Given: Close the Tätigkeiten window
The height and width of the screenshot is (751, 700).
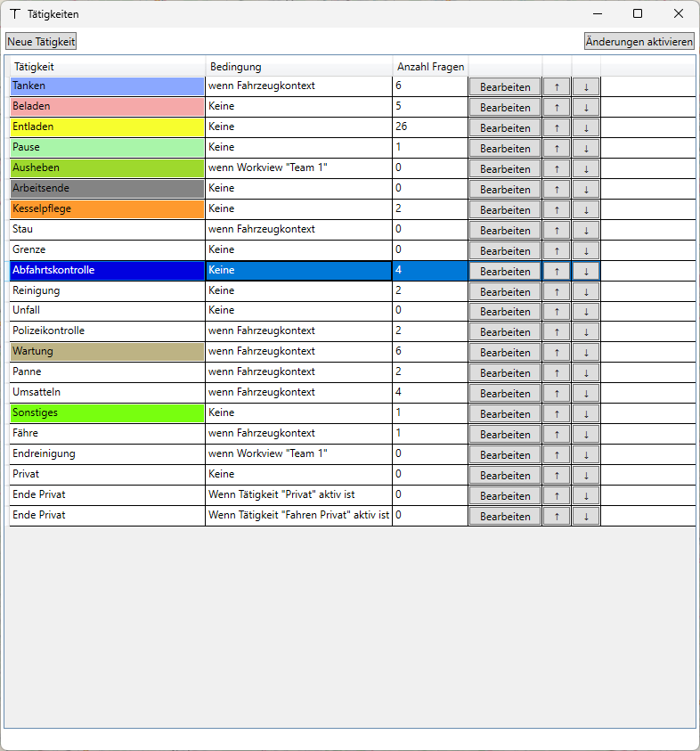Looking at the screenshot, I should click(x=679, y=13).
